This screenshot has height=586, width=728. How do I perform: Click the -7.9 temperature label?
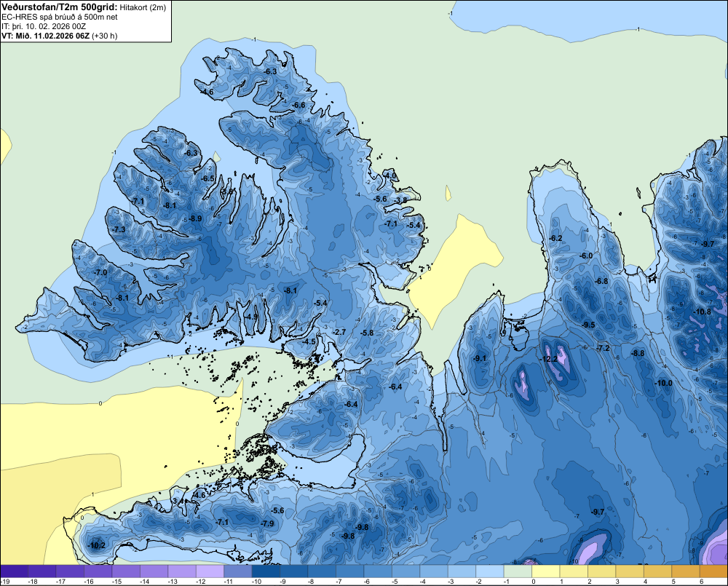coord(267,524)
